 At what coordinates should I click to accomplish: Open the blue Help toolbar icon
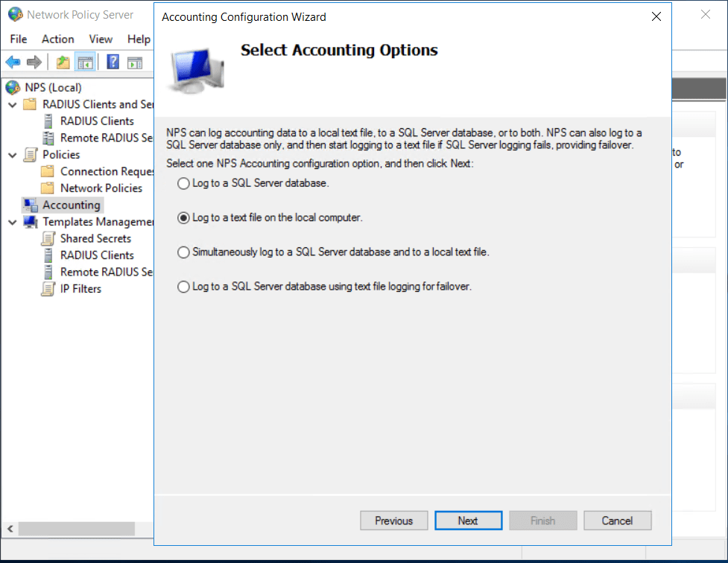pyautogui.click(x=113, y=62)
